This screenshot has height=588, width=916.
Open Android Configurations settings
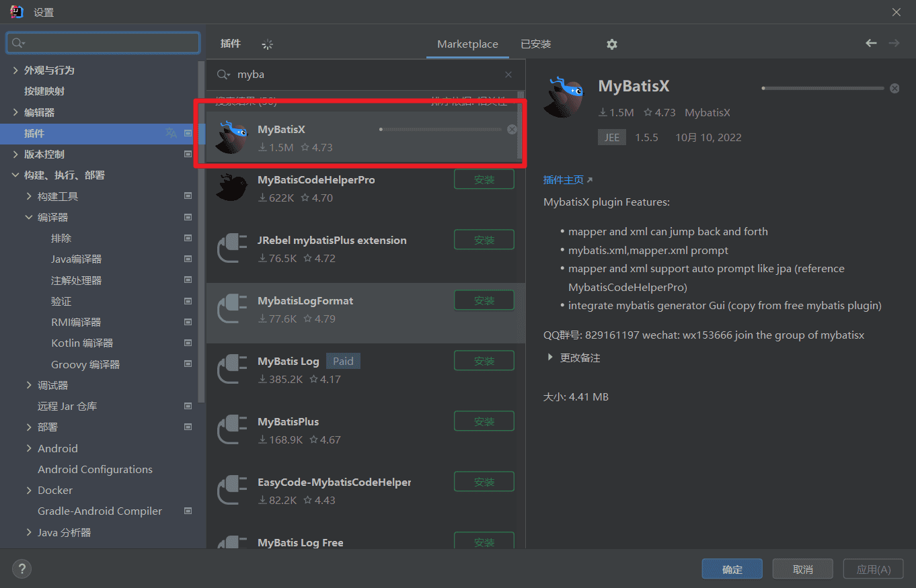point(95,469)
